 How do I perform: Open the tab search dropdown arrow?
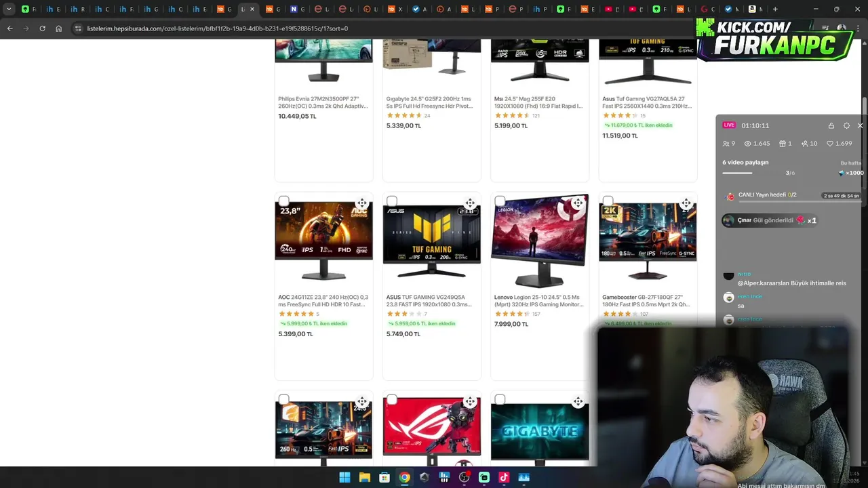(9, 9)
